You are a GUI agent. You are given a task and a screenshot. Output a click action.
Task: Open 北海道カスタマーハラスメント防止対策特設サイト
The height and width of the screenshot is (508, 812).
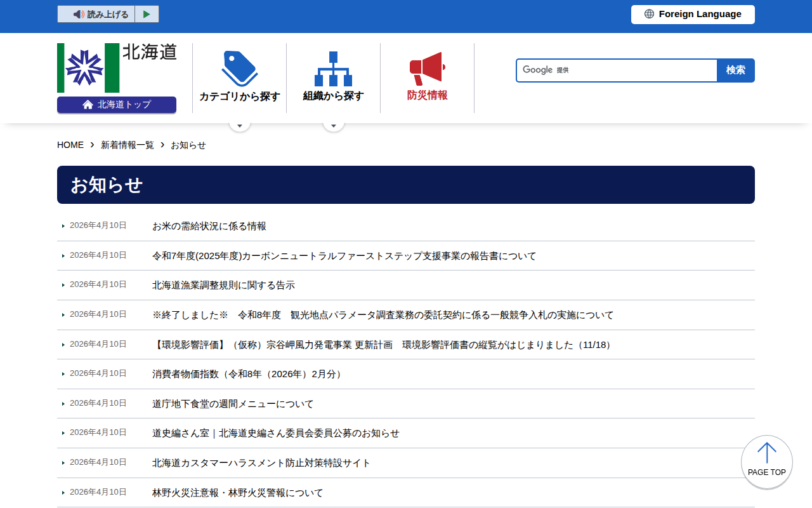pyautogui.click(x=261, y=463)
